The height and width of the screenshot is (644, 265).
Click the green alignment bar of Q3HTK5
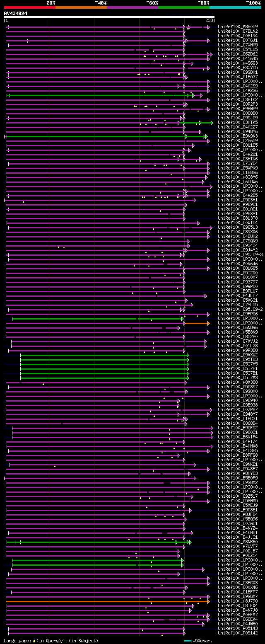[196, 123]
